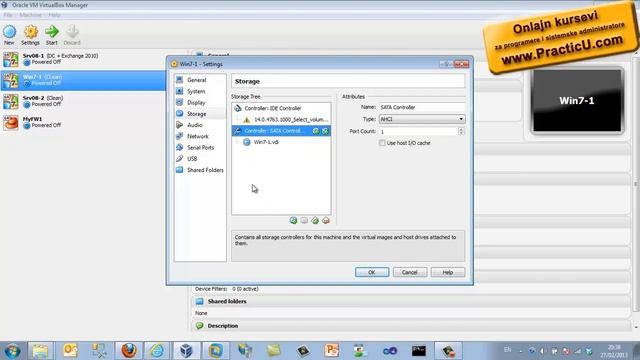Launch Internet Explorer from the taskbar
This screenshot has height=360, width=640.
157,351
